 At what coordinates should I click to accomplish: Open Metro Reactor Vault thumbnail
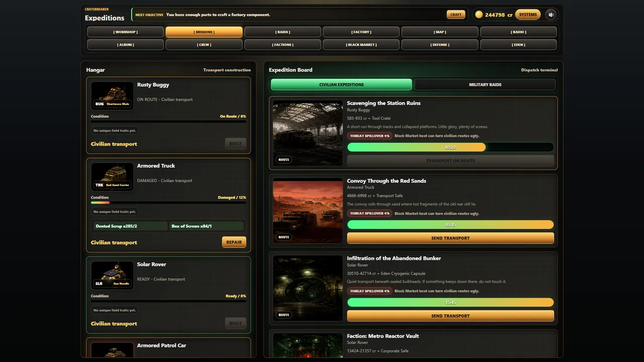308,345
